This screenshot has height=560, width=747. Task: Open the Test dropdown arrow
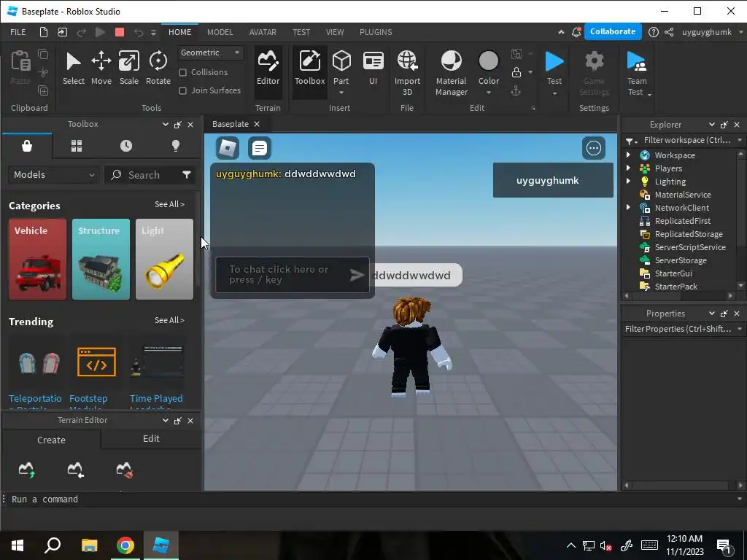pyautogui.click(x=554, y=93)
